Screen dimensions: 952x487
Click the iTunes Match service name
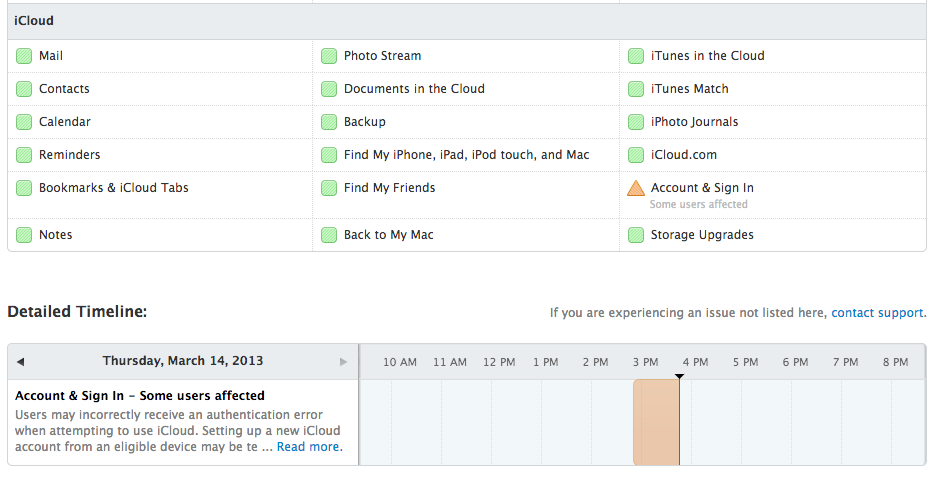[690, 89]
